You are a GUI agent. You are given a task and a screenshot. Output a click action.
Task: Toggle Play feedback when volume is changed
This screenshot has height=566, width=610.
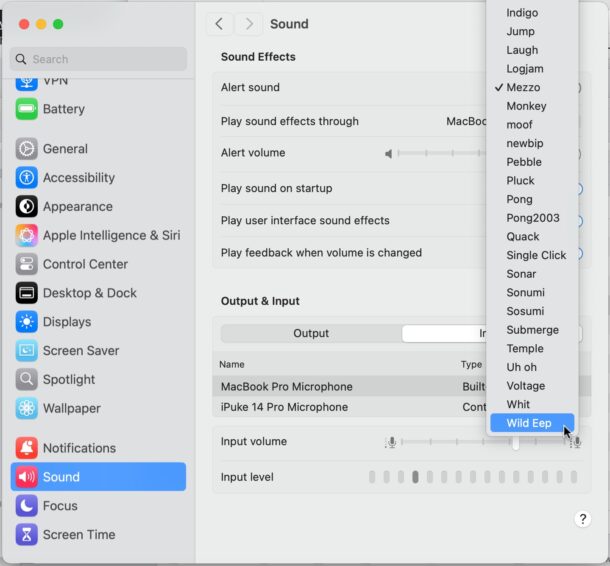pyautogui.click(x=579, y=253)
